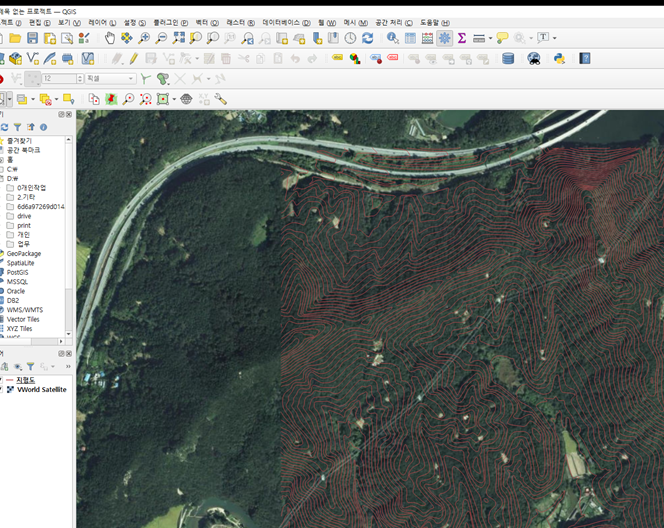Image resolution: width=664 pixels, height=528 pixels.
Task: Toggle Enable Tracing green branch icon
Action: 146,79
